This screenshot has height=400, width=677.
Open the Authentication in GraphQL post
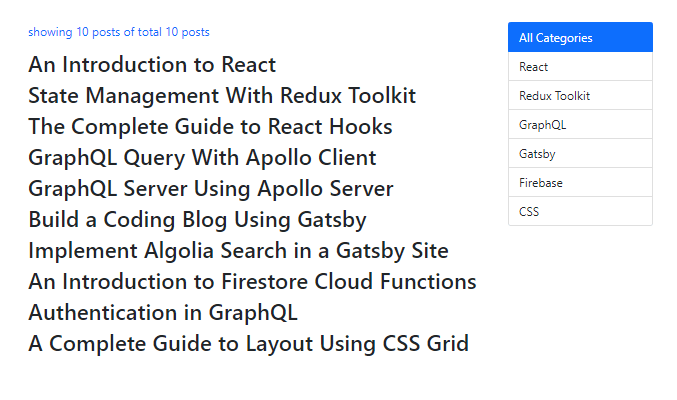[163, 313]
